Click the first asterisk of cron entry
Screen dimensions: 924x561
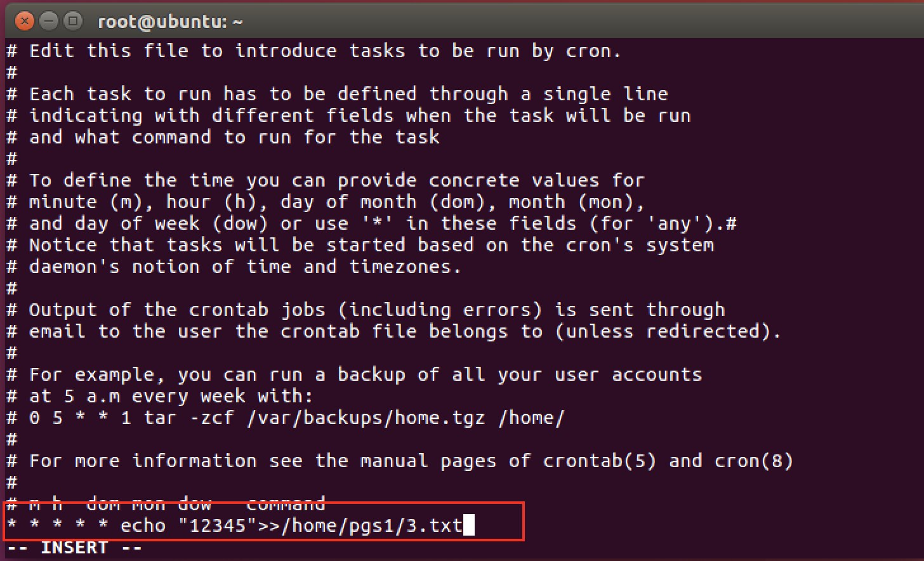[12, 525]
